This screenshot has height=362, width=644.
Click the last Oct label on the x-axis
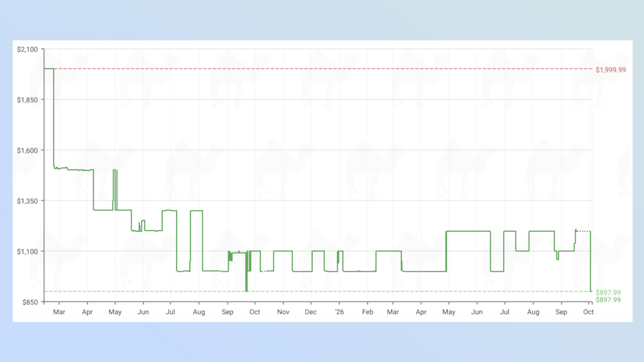588,312
